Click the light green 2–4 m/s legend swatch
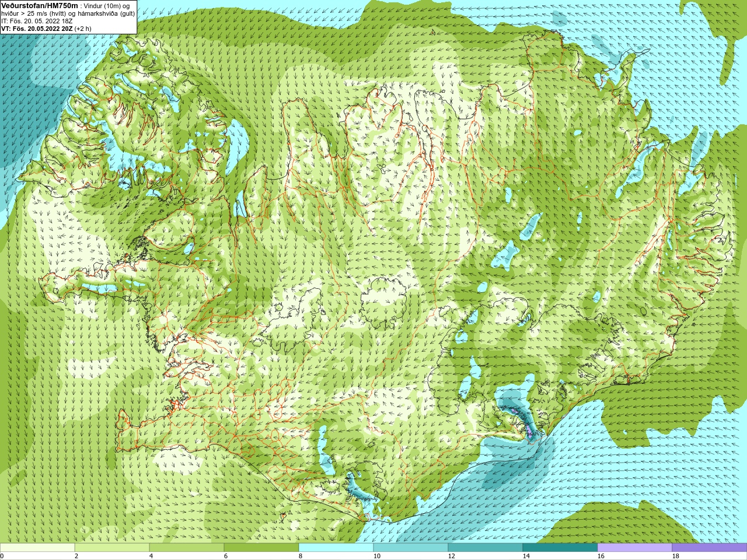 tap(112, 548)
